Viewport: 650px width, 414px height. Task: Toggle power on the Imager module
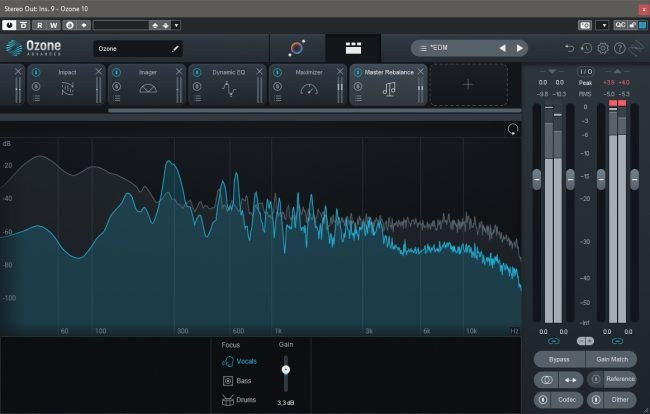point(117,72)
